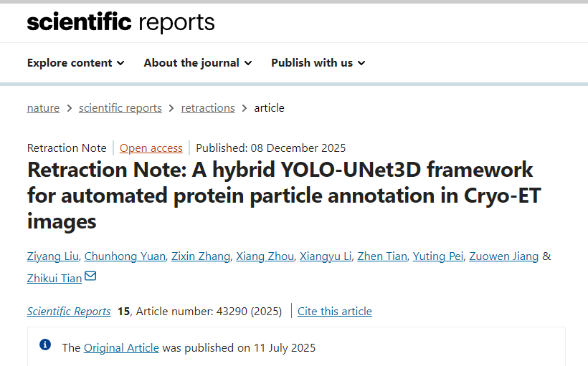Screen dimensions: 588x366
Task: Open the About the journal dropdown
Action: pyautogui.click(x=197, y=63)
